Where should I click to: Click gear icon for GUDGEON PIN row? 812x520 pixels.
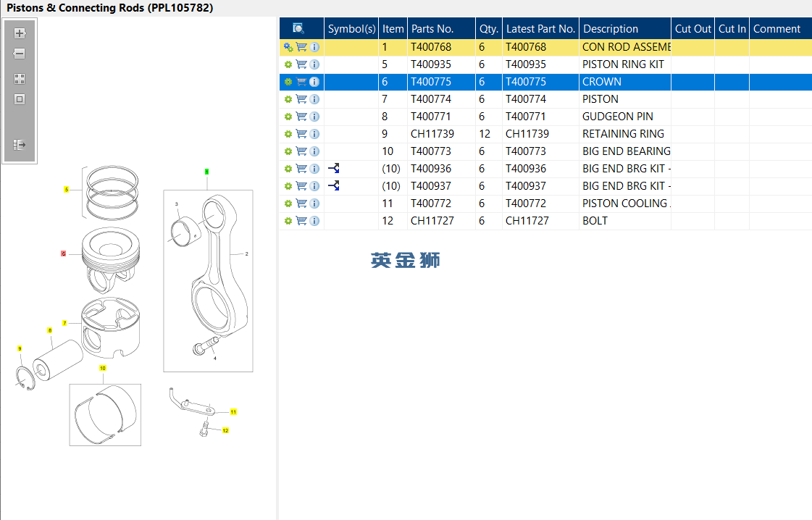coord(288,117)
